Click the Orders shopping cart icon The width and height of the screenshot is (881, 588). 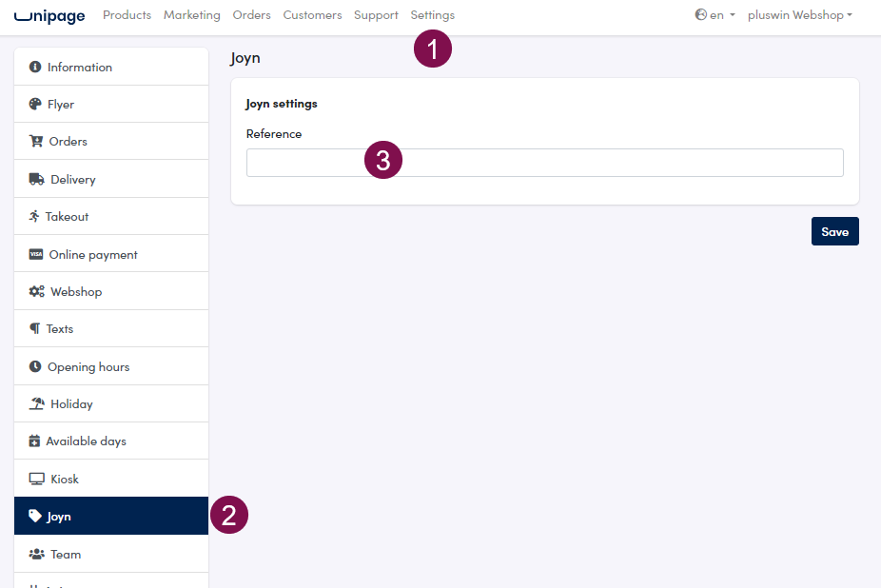point(36,141)
